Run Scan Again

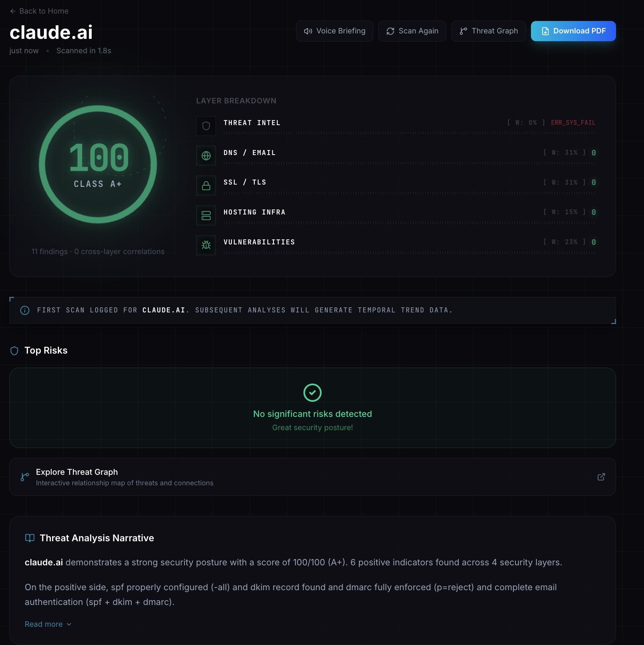[412, 31]
